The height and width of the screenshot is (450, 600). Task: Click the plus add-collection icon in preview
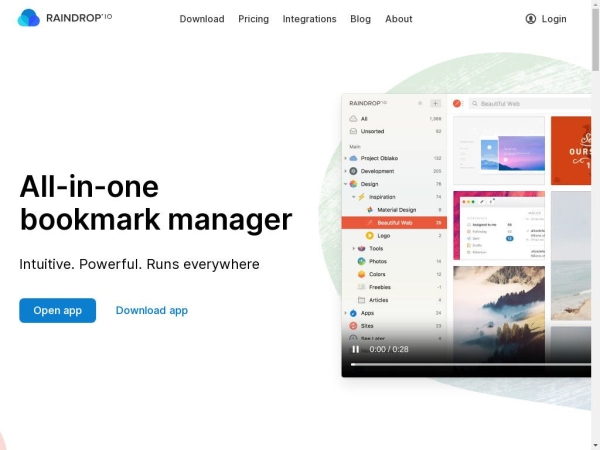point(435,103)
